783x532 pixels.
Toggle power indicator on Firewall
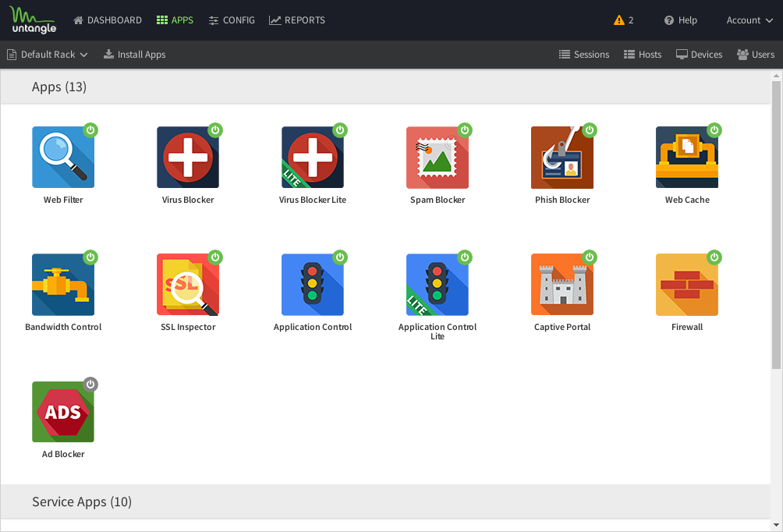[x=714, y=257]
